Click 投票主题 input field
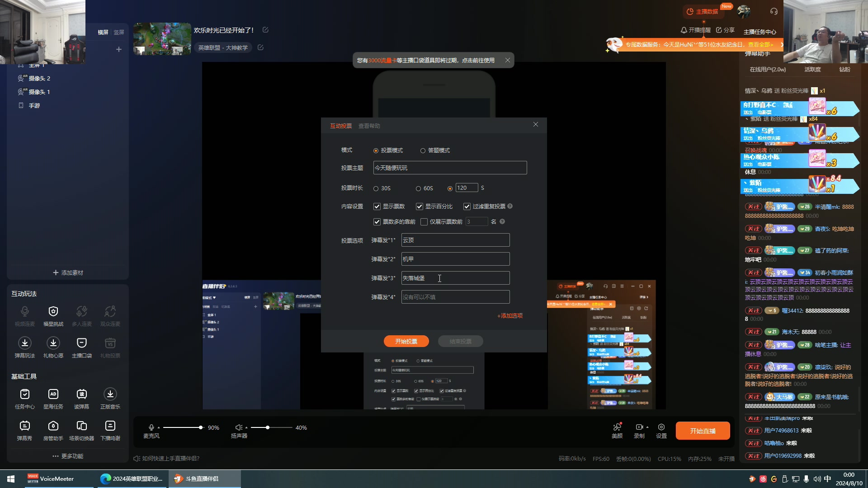Viewport: 868px width, 488px height. tap(450, 168)
